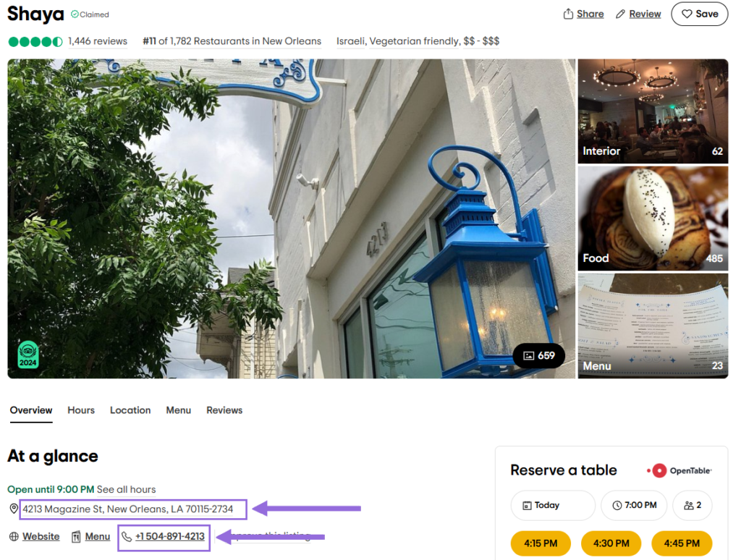741x560 pixels.
Task: Click the Israeli cuisine link
Action: pyautogui.click(x=351, y=41)
